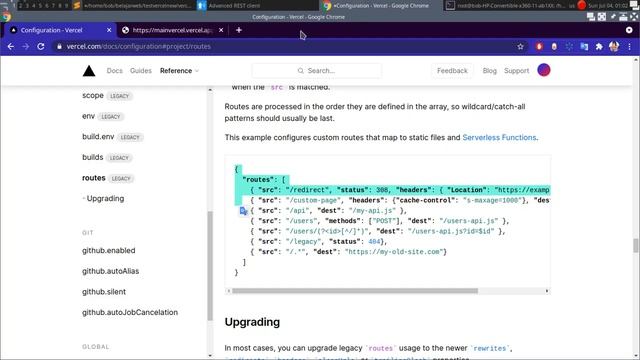Click the site lock icon in address bar
The width and height of the screenshot is (640, 360).
click(x=60, y=47)
